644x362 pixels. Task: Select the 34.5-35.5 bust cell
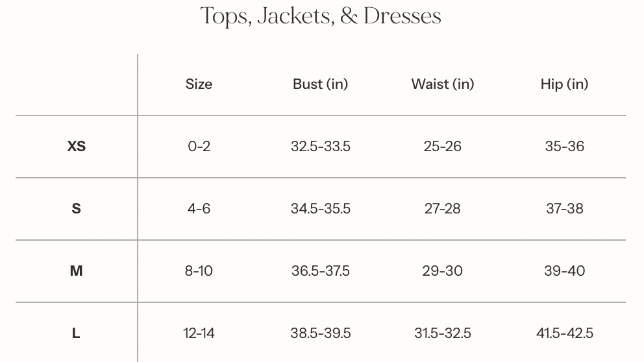(x=320, y=209)
